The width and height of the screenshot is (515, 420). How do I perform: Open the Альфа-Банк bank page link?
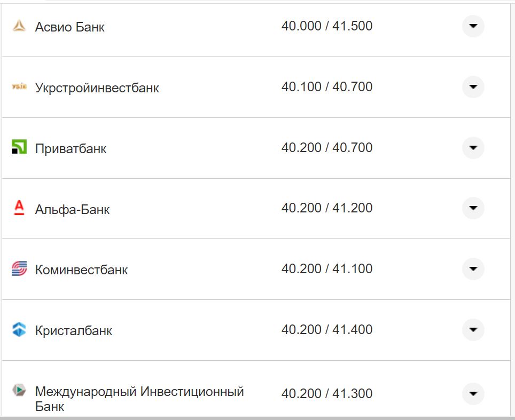(x=73, y=209)
